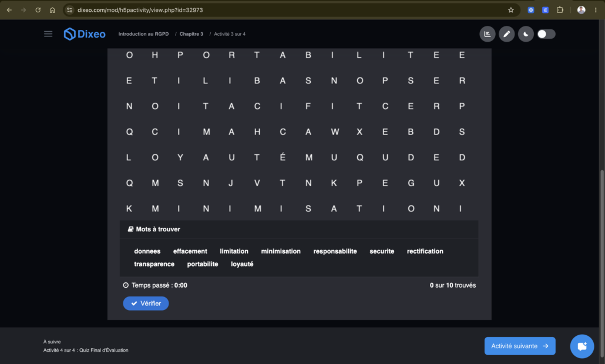Screen dimensions: 605x364
Task: Click the Dixeo logo
Action: (85, 34)
